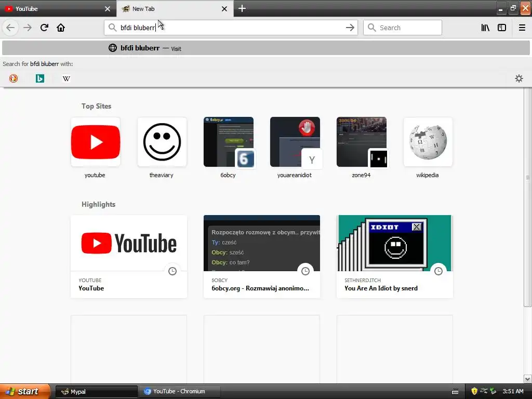Viewport: 532px width, 399px height.
Task: Open search settings gear icon
Action: [519, 78]
